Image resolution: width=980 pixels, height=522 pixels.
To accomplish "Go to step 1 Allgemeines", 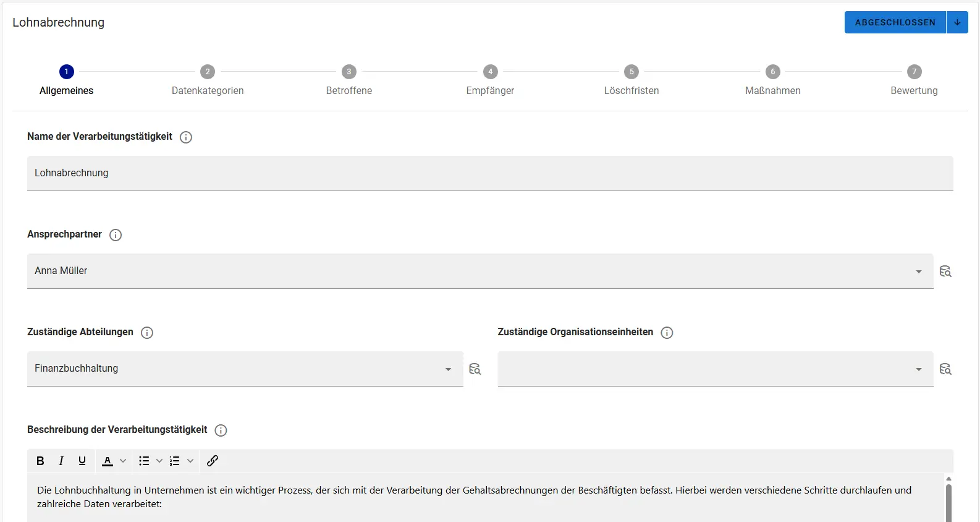I will (x=66, y=81).
